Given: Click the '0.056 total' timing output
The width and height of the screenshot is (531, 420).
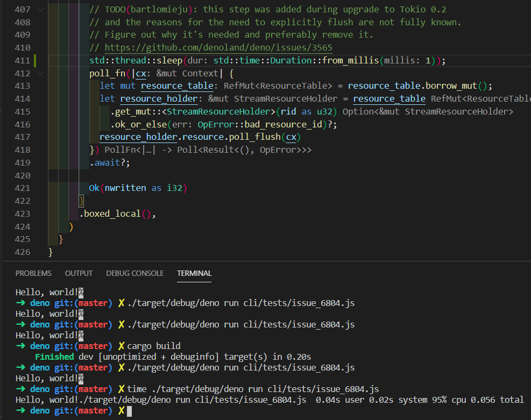Looking at the screenshot, I should pos(498,400).
